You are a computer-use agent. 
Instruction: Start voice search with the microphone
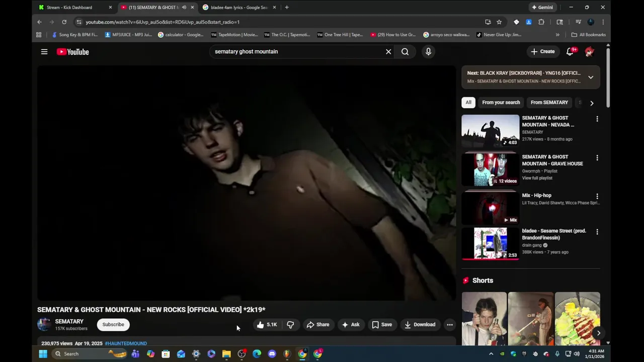pyautogui.click(x=428, y=52)
